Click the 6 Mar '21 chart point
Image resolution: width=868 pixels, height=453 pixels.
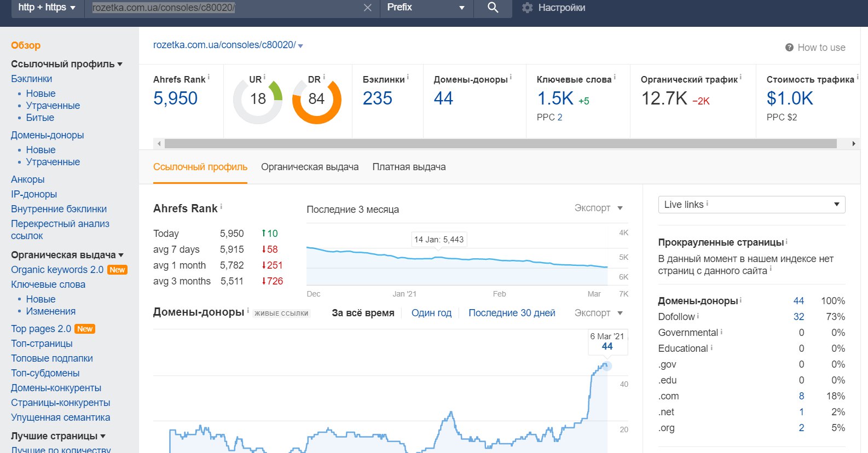click(x=606, y=365)
